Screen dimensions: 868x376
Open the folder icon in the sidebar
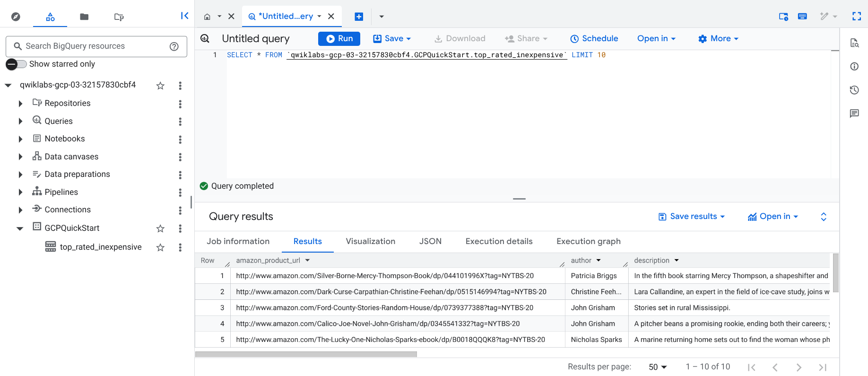84,17
